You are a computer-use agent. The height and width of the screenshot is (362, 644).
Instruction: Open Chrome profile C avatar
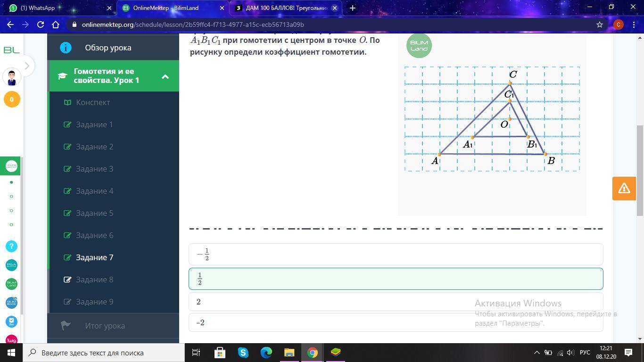pos(618,25)
